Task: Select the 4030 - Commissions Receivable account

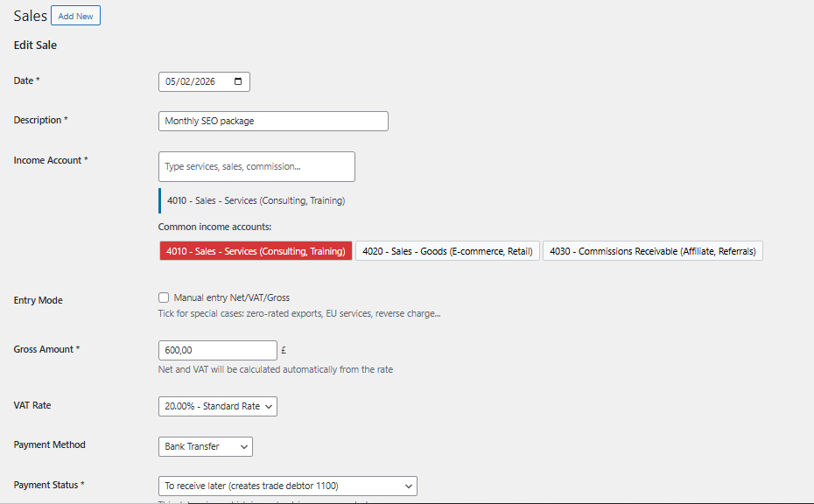Action: coord(653,250)
